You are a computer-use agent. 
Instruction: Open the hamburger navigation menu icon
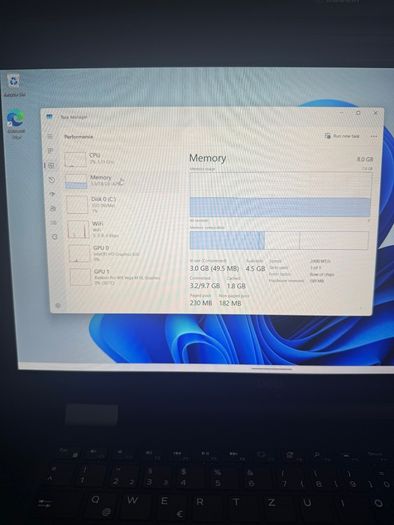pos(50,136)
